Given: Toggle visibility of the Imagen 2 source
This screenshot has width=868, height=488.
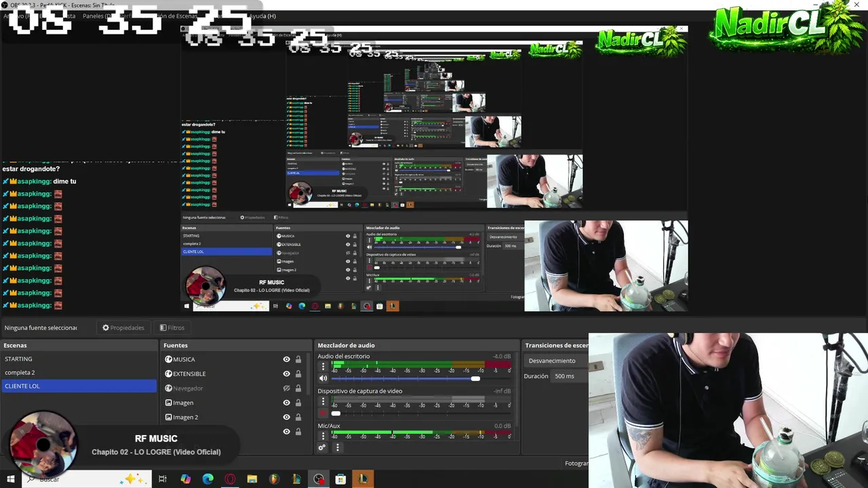Looking at the screenshot, I should pyautogui.click(x=286, y=417).
